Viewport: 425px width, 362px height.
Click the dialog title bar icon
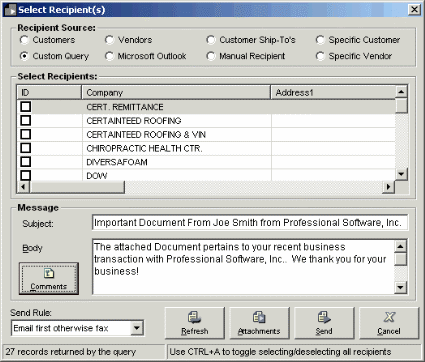coord(10,10)
